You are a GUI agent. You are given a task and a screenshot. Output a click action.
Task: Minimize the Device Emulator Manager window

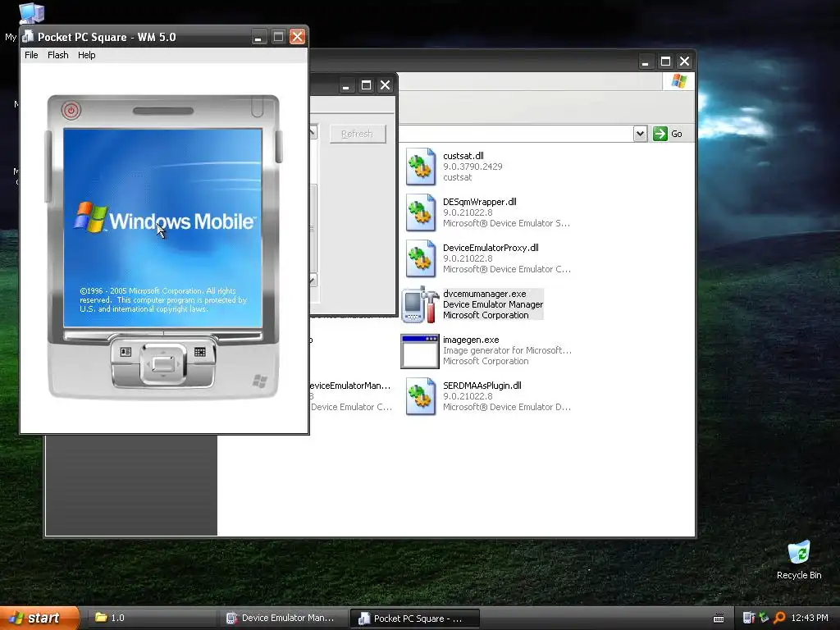pos(347,85)
